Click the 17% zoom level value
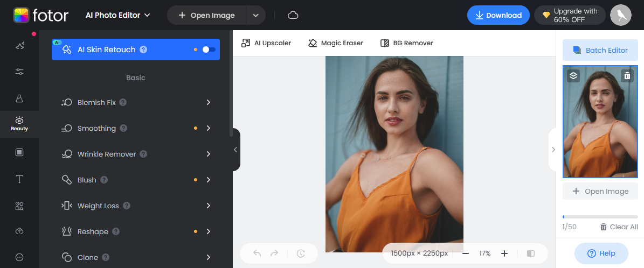This screenshot has height=268, width=644. [485, 253]
